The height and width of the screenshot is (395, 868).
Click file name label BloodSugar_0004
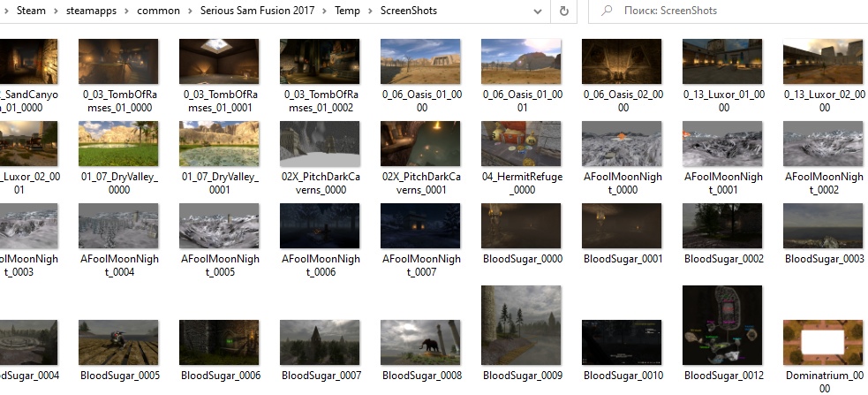(x=29, y=376)
